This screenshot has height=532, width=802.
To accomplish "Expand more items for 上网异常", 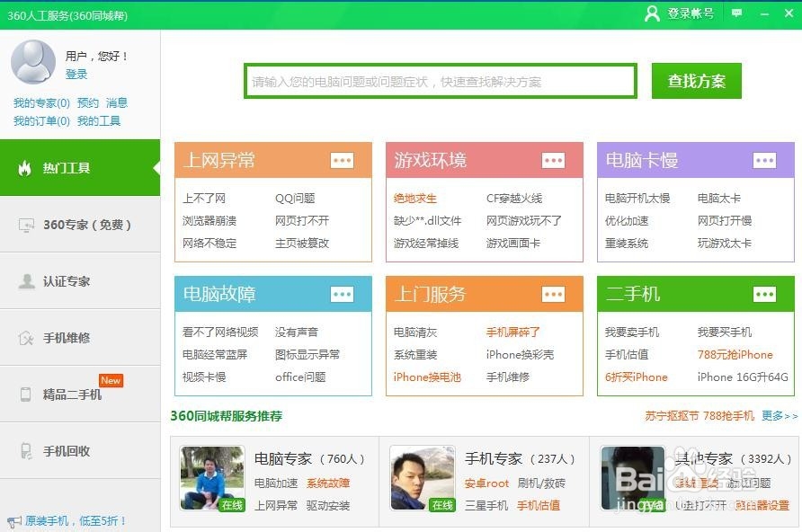I will [x=342, y=160].
